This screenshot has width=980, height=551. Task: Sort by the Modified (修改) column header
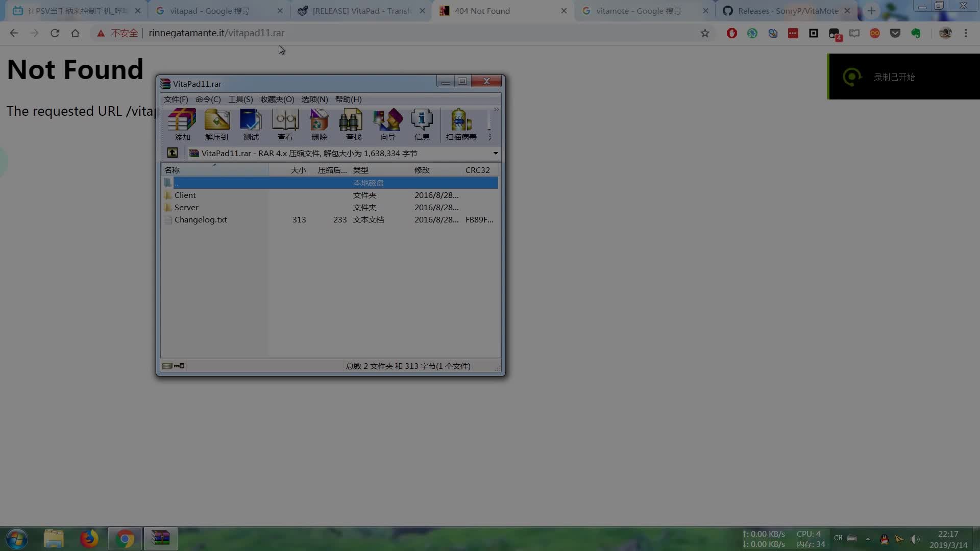tap(437, 170)
